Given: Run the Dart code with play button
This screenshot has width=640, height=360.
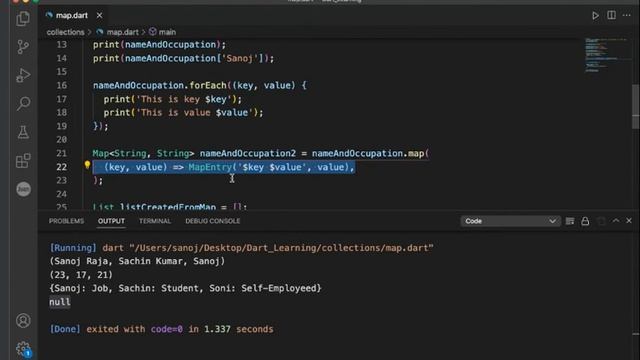Looking at the screenshot, I should 596,16.
